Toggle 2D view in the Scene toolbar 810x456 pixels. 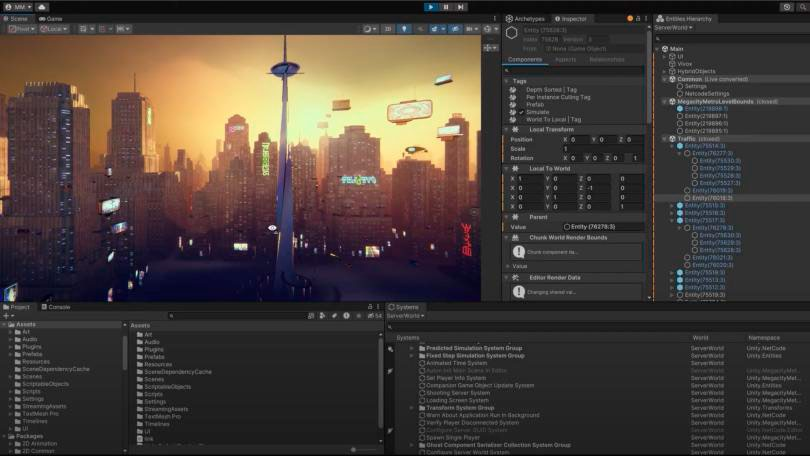pyautogui.click(x=388, y=29)
